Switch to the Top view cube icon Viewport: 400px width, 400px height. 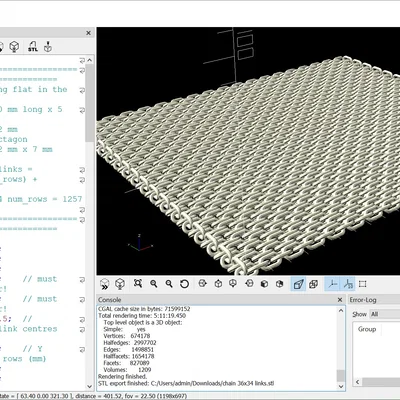pyautogui.click(x=218, y=284)
